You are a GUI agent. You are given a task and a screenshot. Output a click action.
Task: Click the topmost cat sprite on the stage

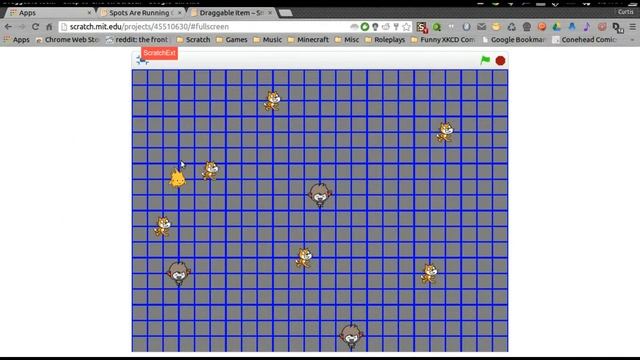[x=272, y=101]
